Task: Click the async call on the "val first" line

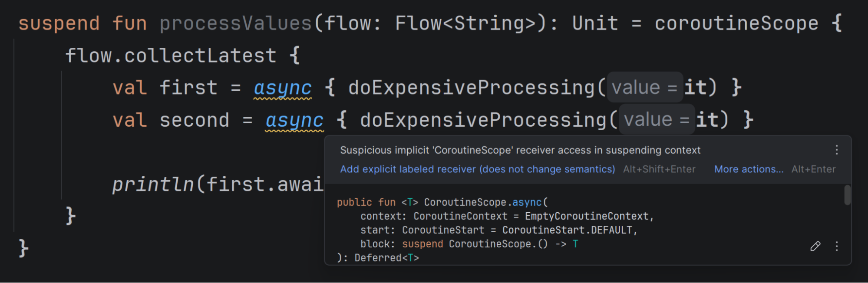Action: click(283, 88)
